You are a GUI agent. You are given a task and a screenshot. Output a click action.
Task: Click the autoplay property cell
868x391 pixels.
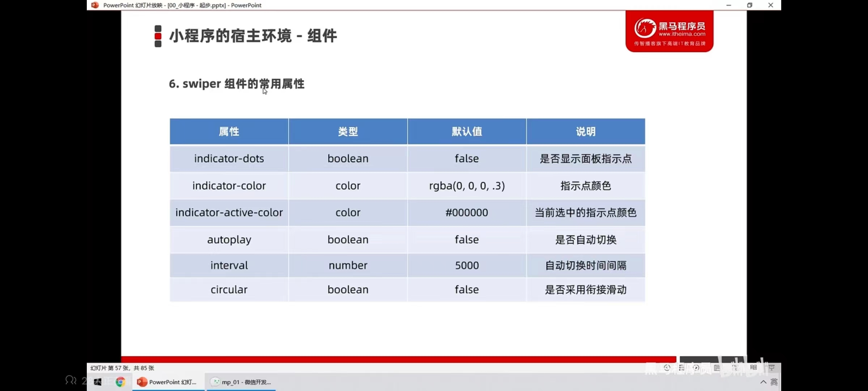(x=229, y=240)
